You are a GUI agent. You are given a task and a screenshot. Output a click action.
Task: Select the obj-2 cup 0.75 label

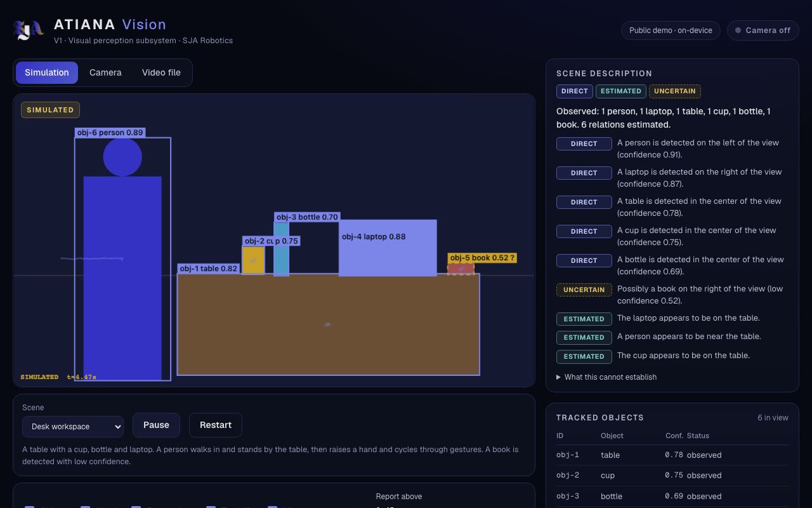point(272,241)
